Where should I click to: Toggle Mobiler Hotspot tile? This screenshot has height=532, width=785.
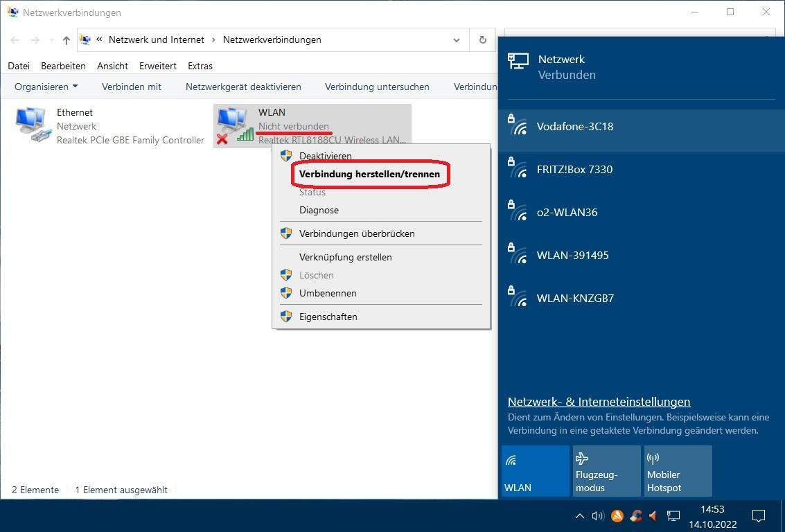(678, 470)
